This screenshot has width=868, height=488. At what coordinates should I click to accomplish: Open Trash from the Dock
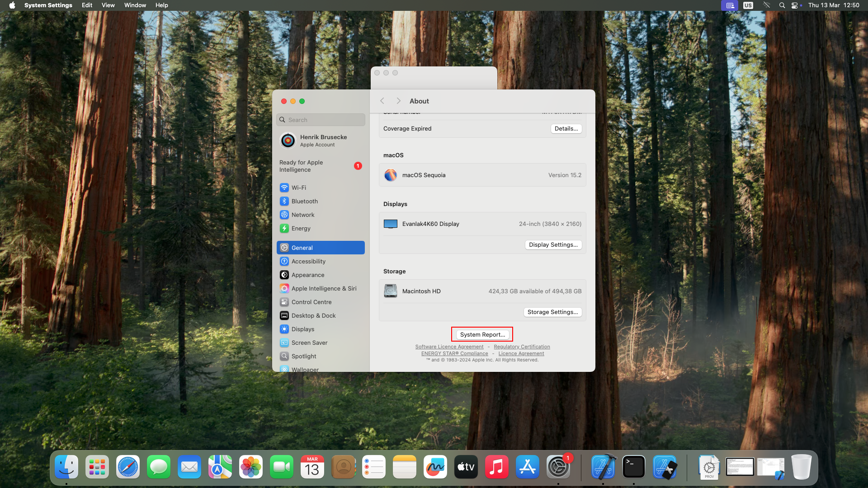click(x=802, y=467)
